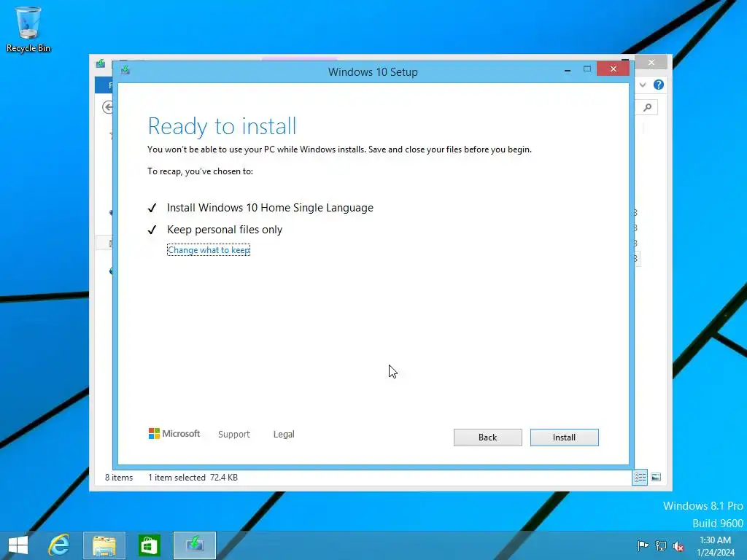Open Action Center flag icon in tray
747x560 pixels.
click(643, 545)
